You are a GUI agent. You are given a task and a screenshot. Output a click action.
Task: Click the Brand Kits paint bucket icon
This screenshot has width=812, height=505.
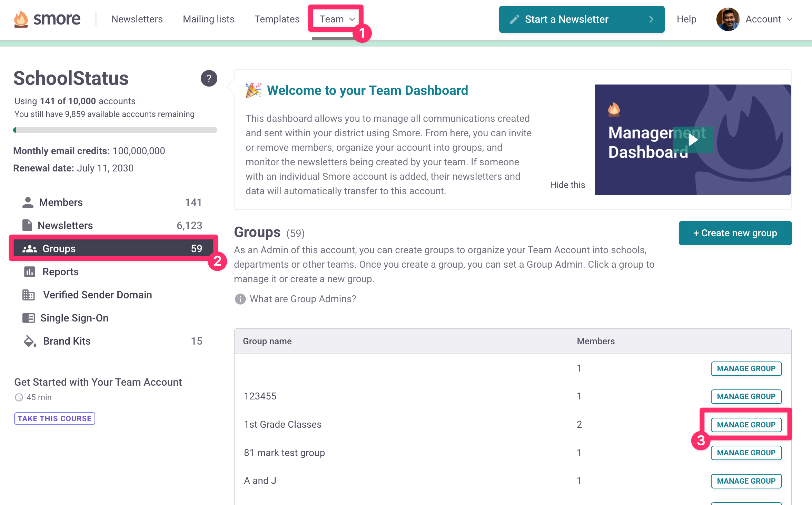tap(30, 341)
